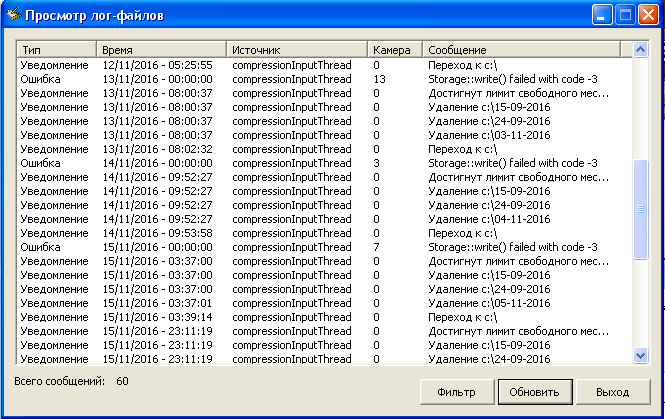Click the Источник column header
This screenshot has height=419, width=665.
pyautogui.click(x=295, y=49)
